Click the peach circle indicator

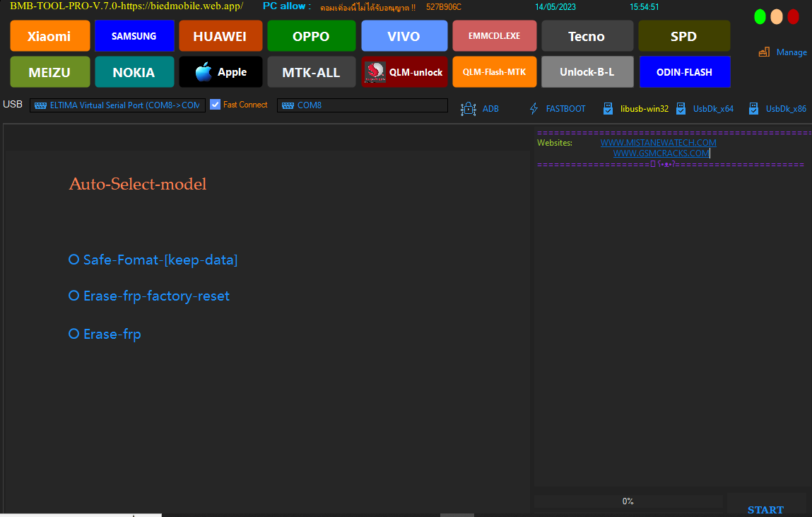[776, 17]
